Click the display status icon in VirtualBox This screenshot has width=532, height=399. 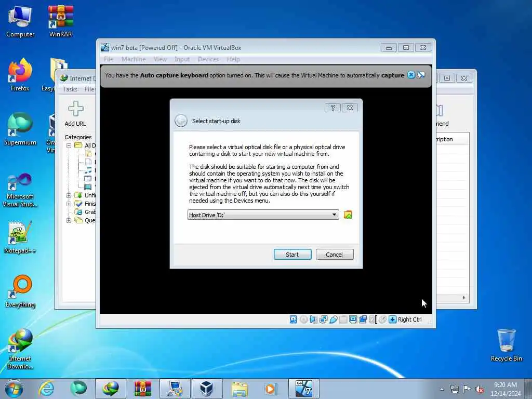tap(353, 320)
